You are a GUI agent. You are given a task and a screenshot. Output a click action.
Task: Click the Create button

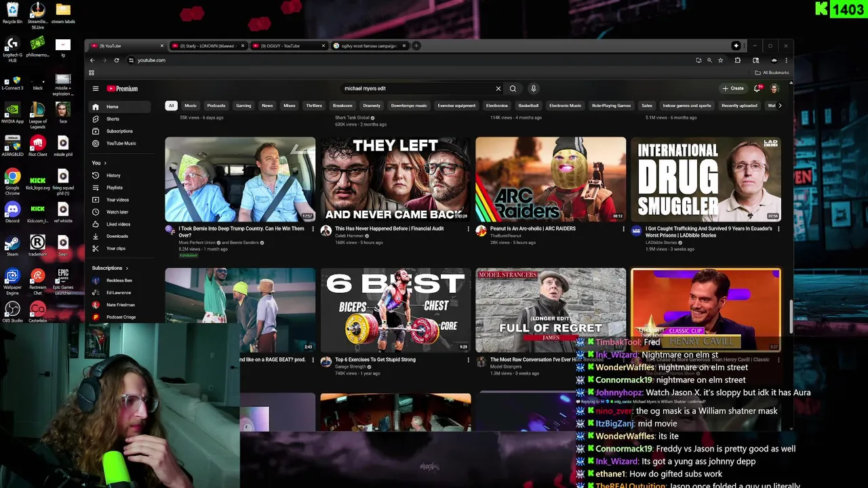(x=733, y=89)
